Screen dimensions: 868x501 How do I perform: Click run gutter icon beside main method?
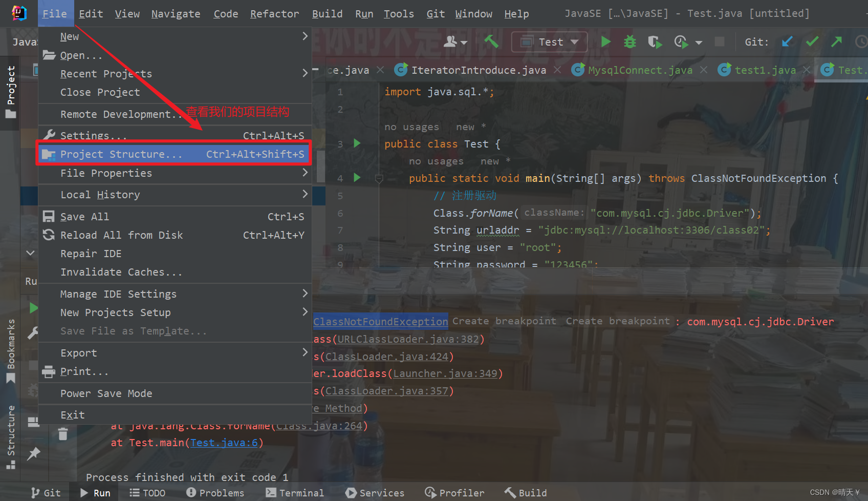(357, 178)
